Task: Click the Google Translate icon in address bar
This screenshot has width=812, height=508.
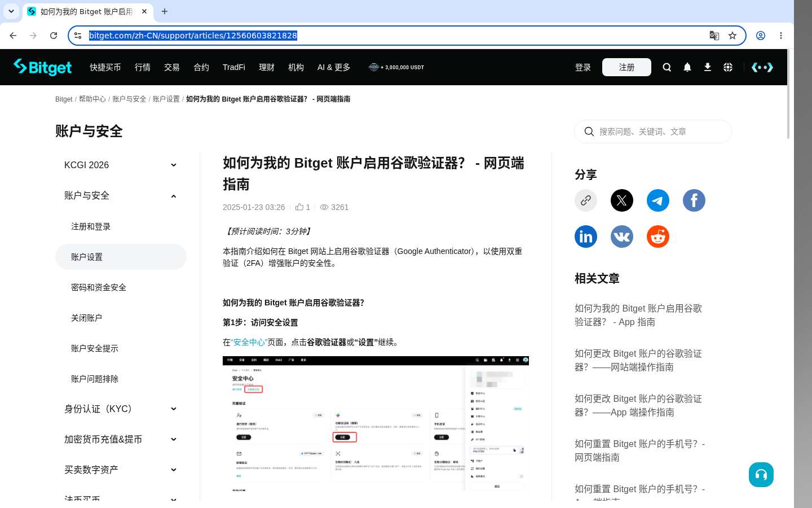Action: pos(714,36)
